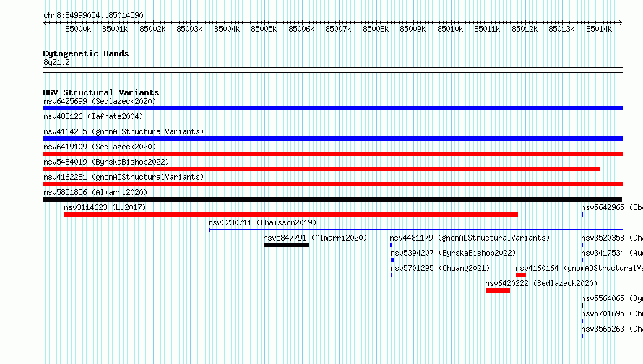Click the chr8:84999054..85014590 coordinate text
This screenshot has width=643, height=364.
[93, 16]
